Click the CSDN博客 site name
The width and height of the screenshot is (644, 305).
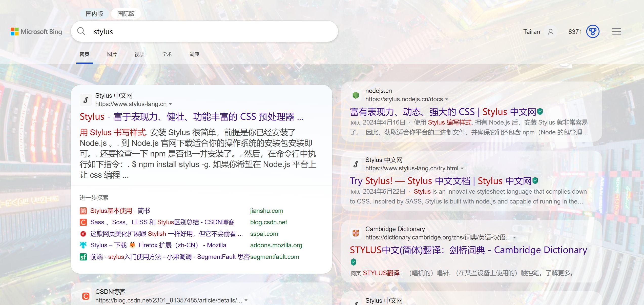click(110, 292)
